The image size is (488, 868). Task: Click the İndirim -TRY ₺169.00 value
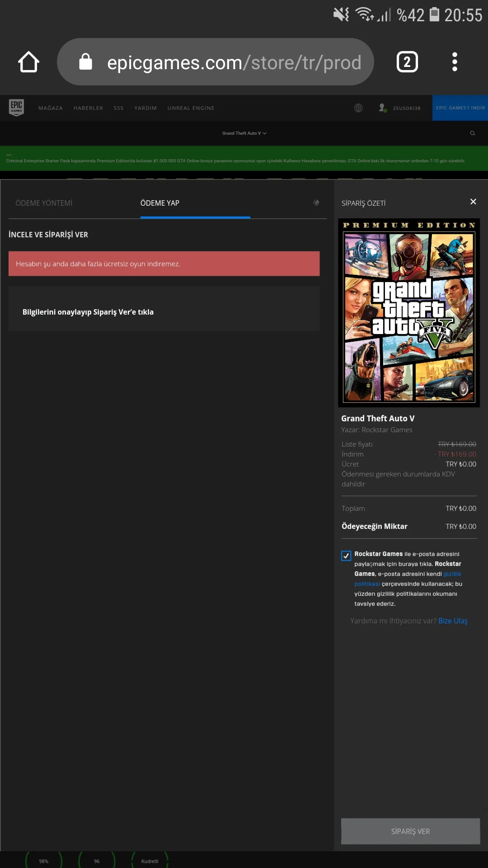tap(455, 454)
